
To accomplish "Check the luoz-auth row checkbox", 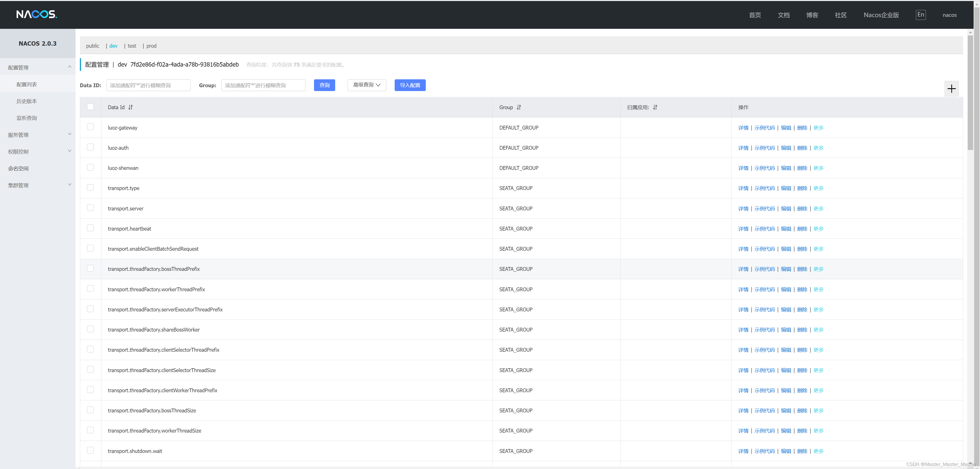I will click(90, 147).
